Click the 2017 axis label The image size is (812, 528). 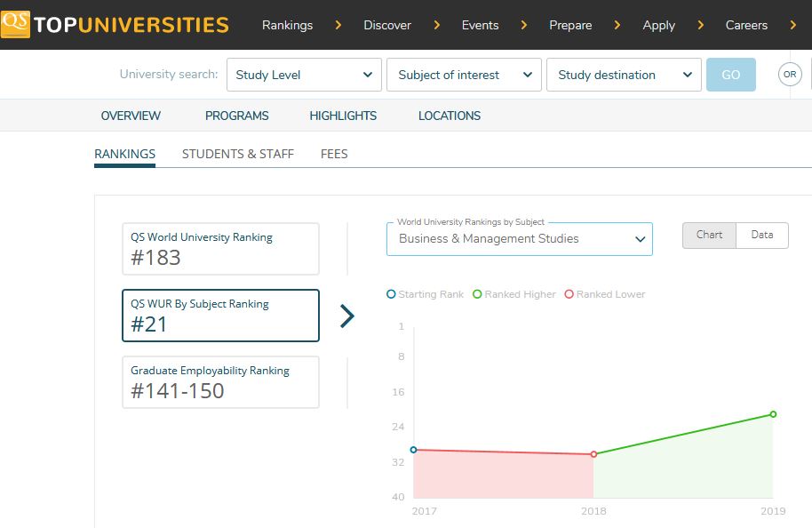[x=424, y=511]
